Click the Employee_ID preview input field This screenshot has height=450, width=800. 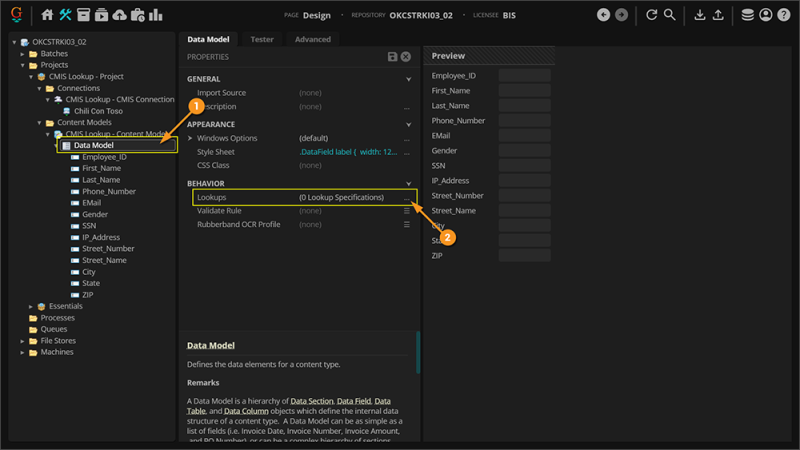click(524, 76)
